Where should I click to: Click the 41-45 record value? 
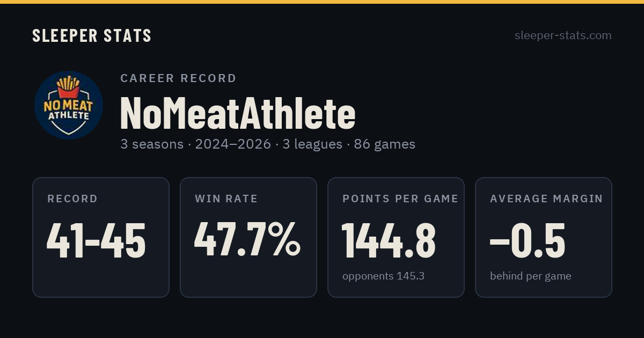click(x=97, y=240)
